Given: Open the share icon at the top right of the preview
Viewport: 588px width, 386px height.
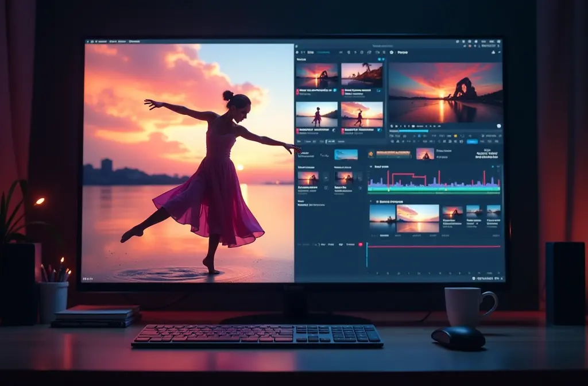Looking at the screenshot, I should [492, 52].
